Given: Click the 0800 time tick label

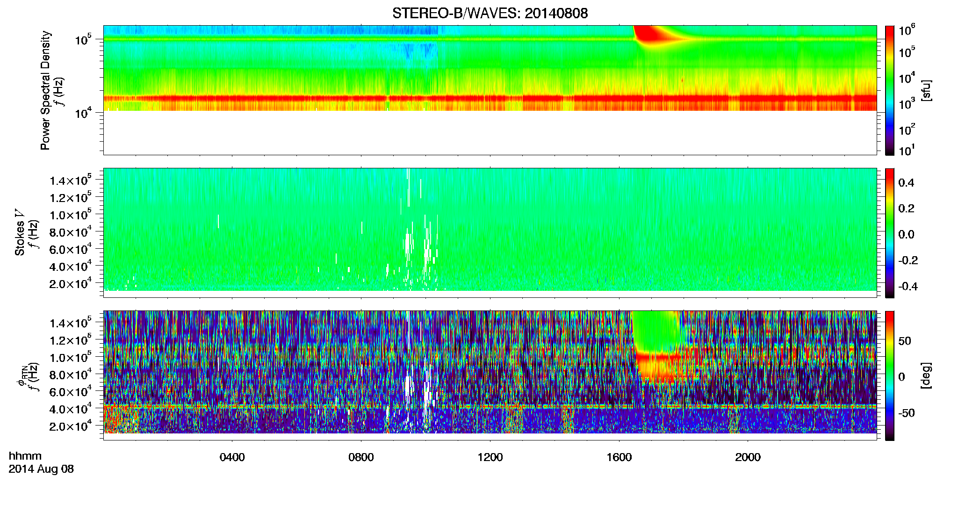Looking at the screenshot, I should click(361, 457).
